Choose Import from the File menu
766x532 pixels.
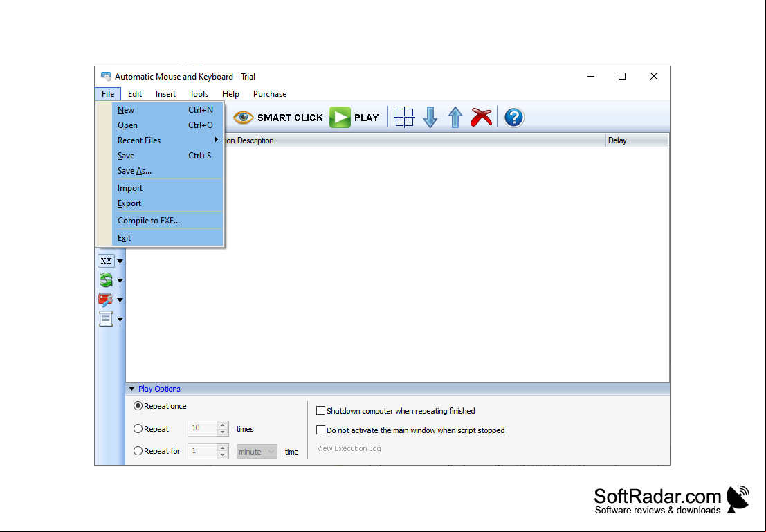pyautogui.click(x=167, y=188)
